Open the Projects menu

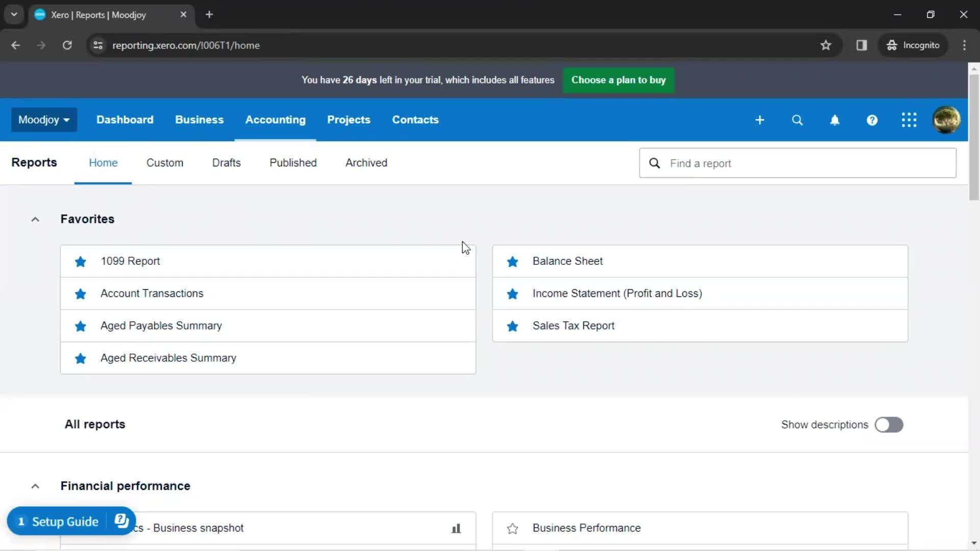pyautogui.click(x=349, y=120)
